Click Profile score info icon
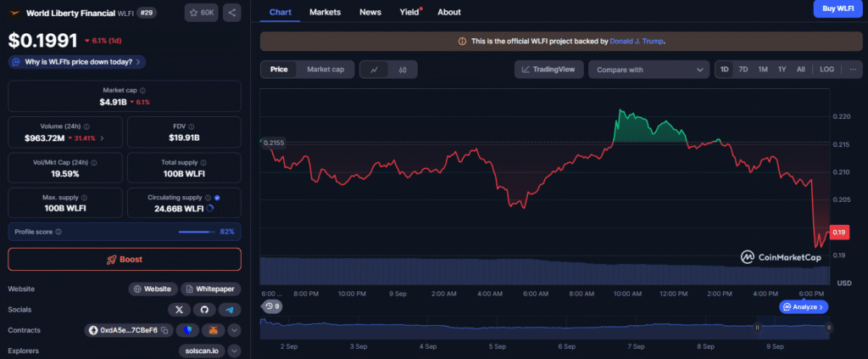Screen dimensions: 868x359 pos(58,232)
